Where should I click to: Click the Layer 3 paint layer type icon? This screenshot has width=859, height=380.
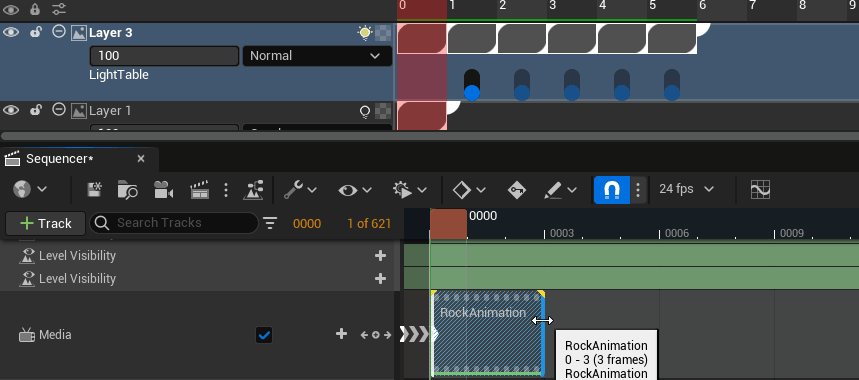click(79, 33)
